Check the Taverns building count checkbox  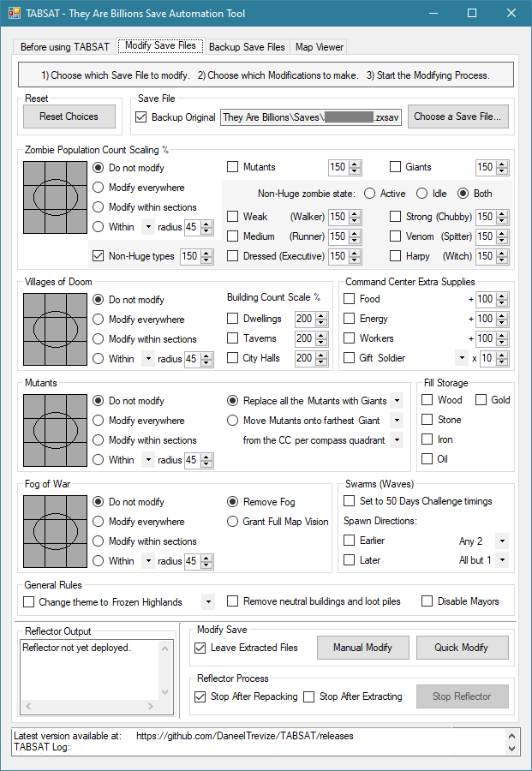click(x=232, y=338)
